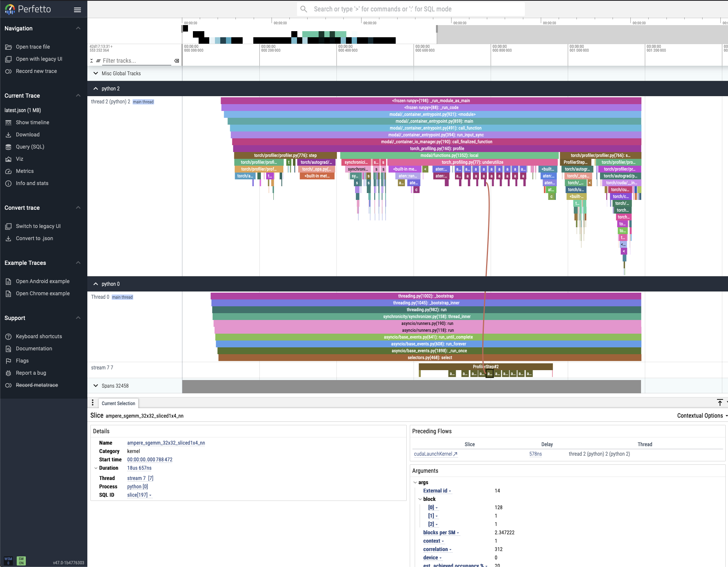The image size is (728, 567).
Task: Select the Current Selection tab
Action: [x=118, y=403]
